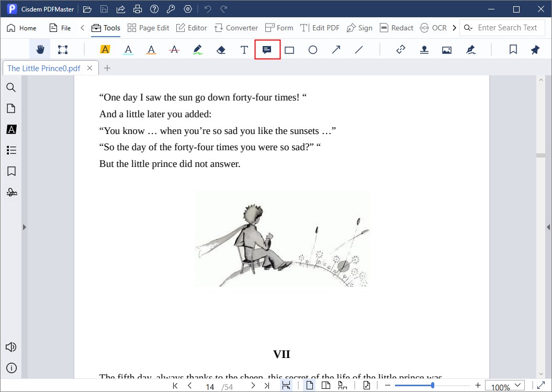This screenshot has width=552, height=392.
Task: Select the Strikethrough text tool
Action: point(174,50)
